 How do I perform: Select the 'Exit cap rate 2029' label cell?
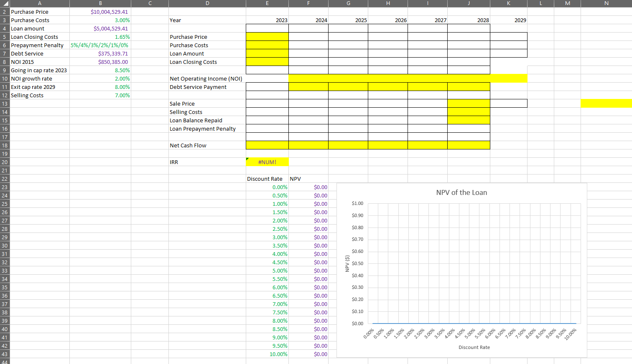click(x=40, y=87)
